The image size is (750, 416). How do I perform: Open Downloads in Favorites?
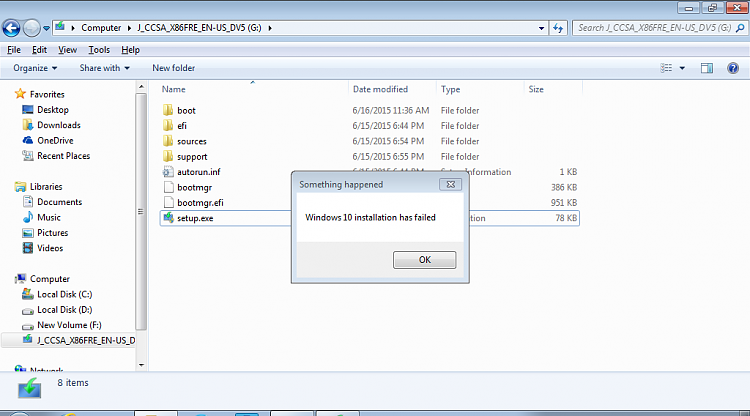pos(58,125)
